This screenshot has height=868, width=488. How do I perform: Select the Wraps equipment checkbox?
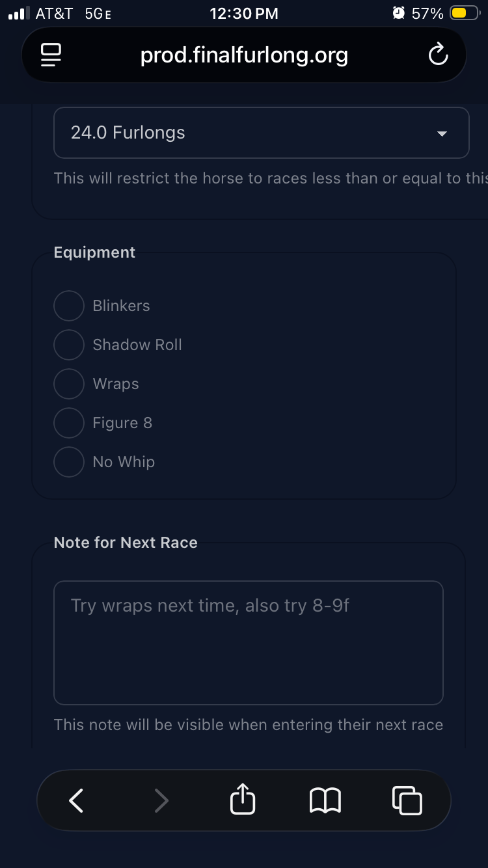tap(69, 384)
